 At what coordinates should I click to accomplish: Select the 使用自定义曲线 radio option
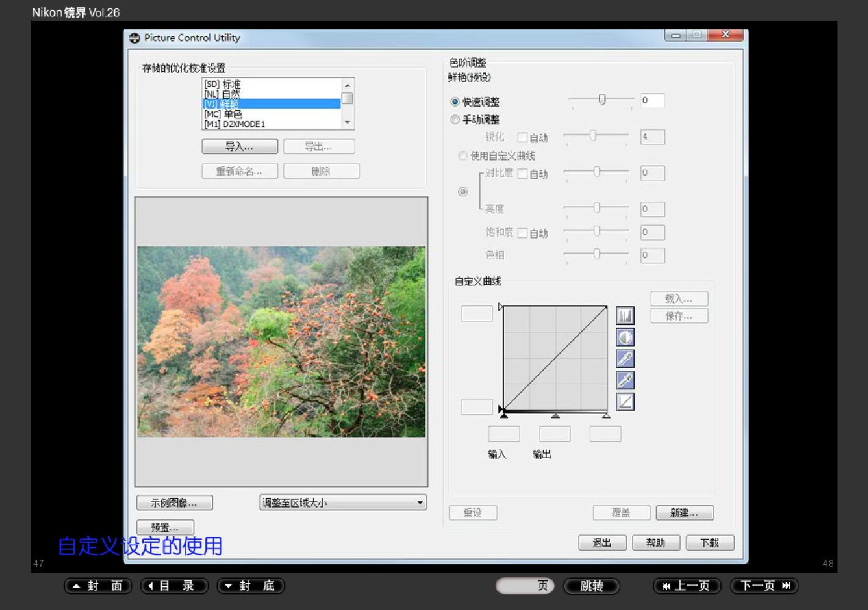(x=463, y=156)
